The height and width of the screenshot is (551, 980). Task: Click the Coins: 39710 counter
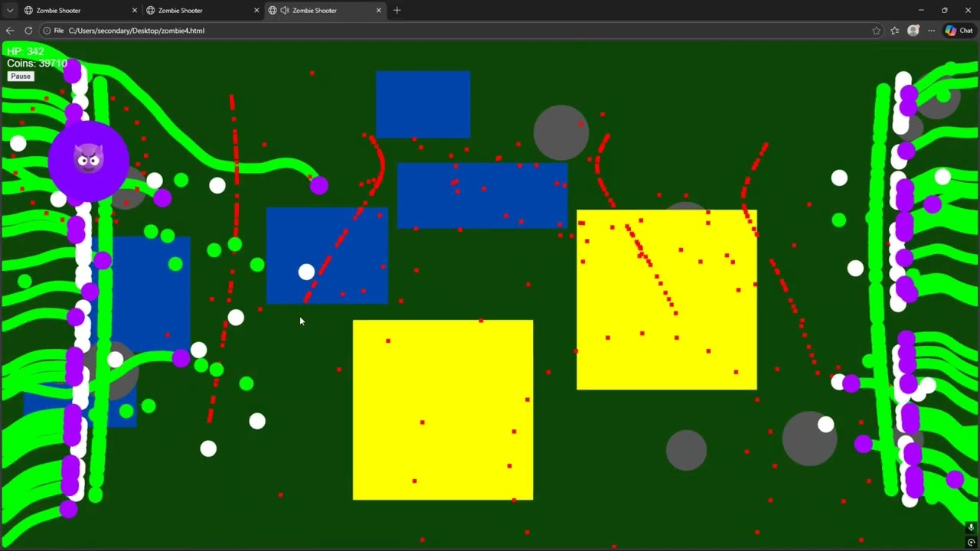(x=37, y=64)
